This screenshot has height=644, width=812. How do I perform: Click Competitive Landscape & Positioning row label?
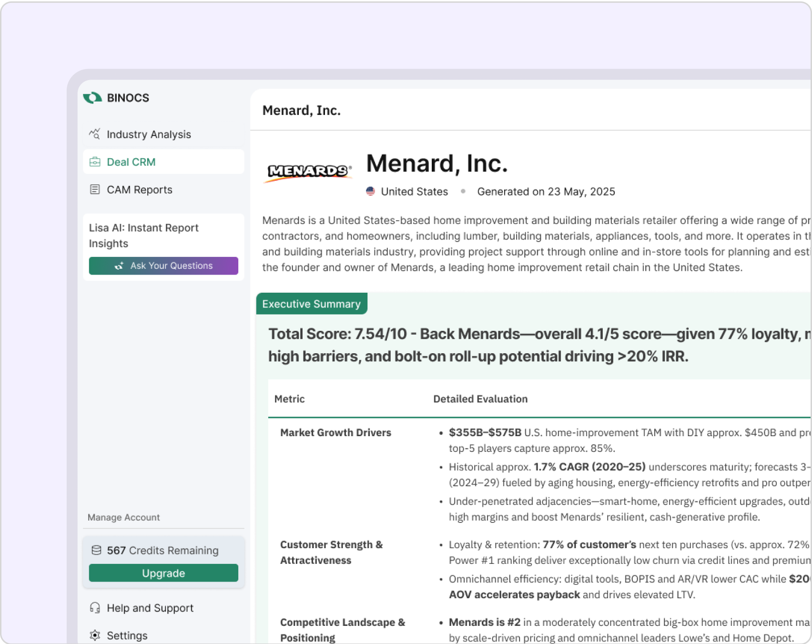click(x=343, y=630)
